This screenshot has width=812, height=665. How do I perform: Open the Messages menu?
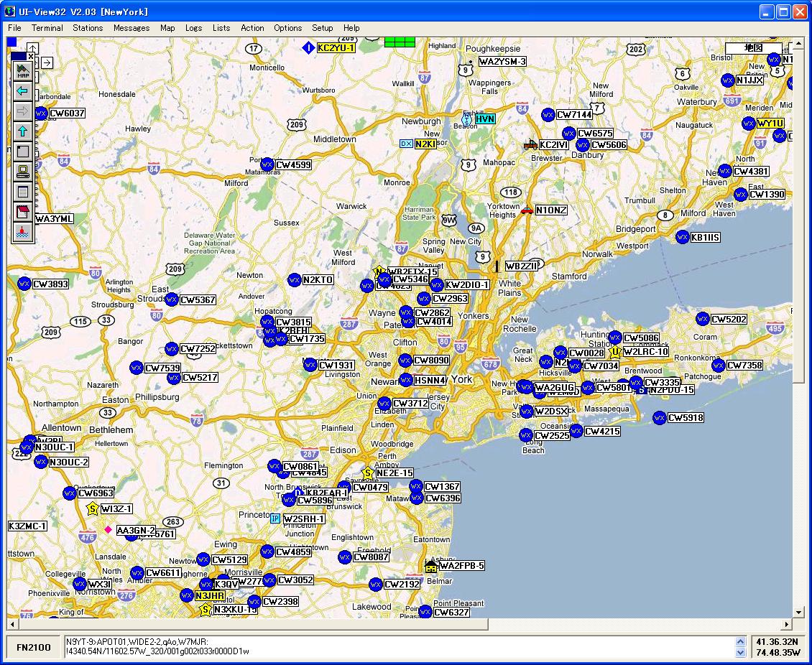point(132,28)
